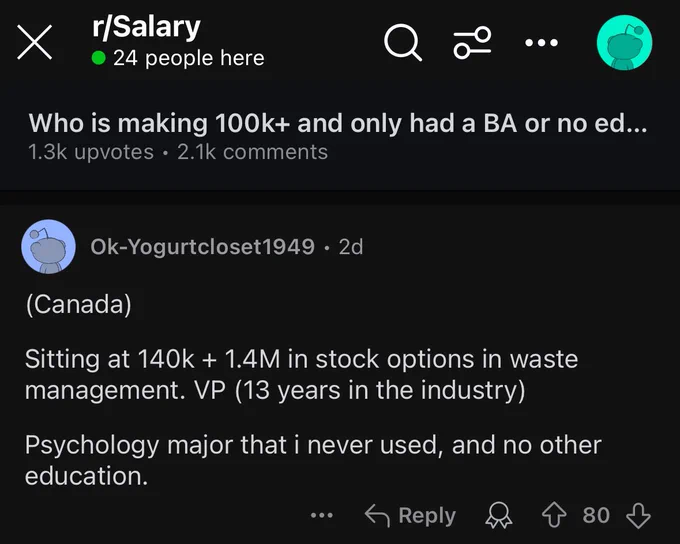This screenshot has width=680, height=544.
Task: Open the header three-dot overflow menu
Action: pyautogui.click(x=541, y=43)
